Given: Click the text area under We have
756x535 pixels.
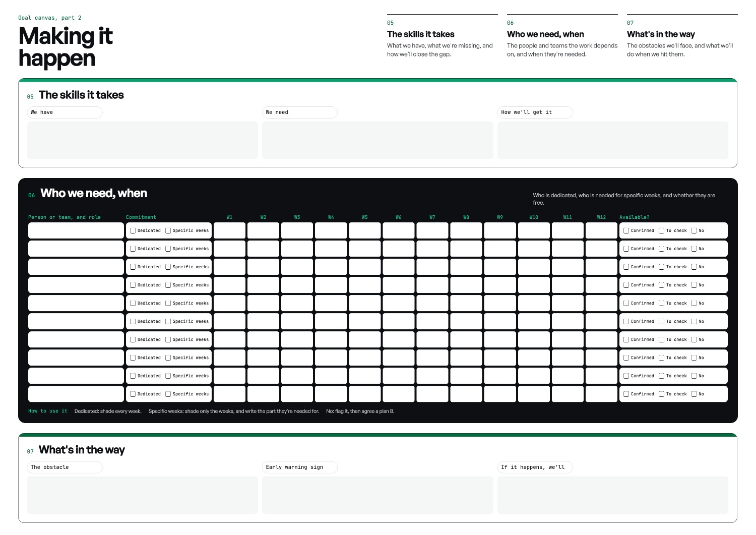Looking at the screenshot, I should (143, 140).
